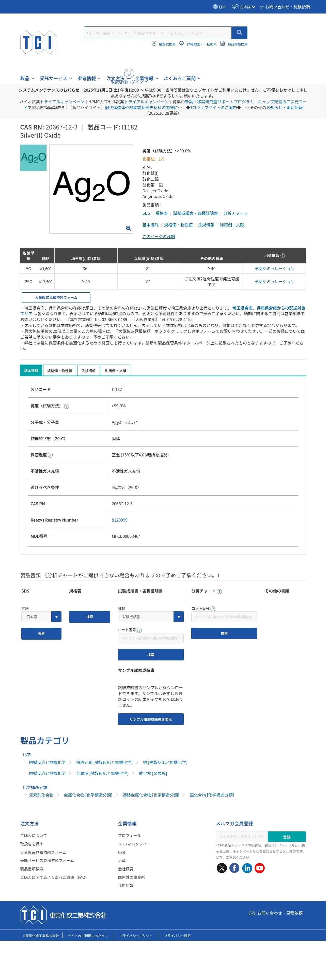This screenshot has width=330, height=980.
Task: Open footer 取扱店を探す link
Action: 32,844
